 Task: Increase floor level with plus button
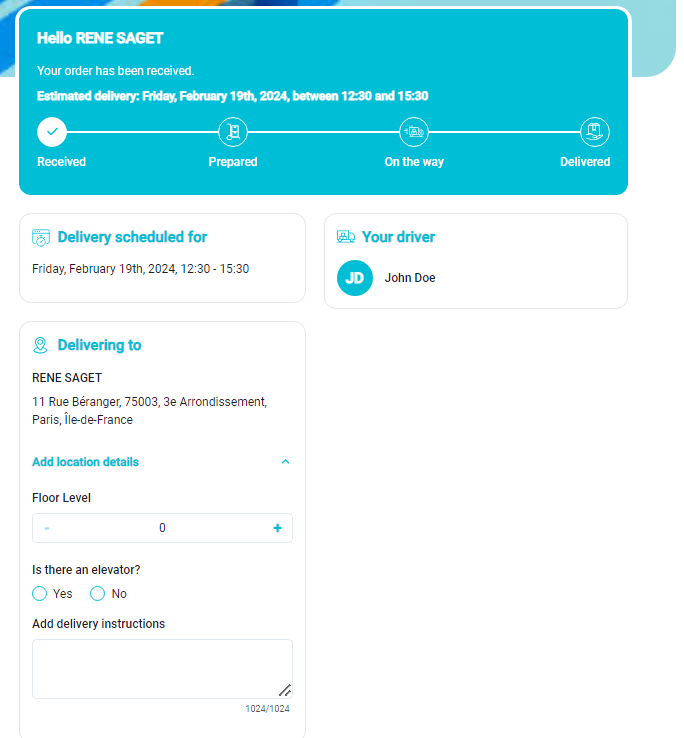point(278,528)
